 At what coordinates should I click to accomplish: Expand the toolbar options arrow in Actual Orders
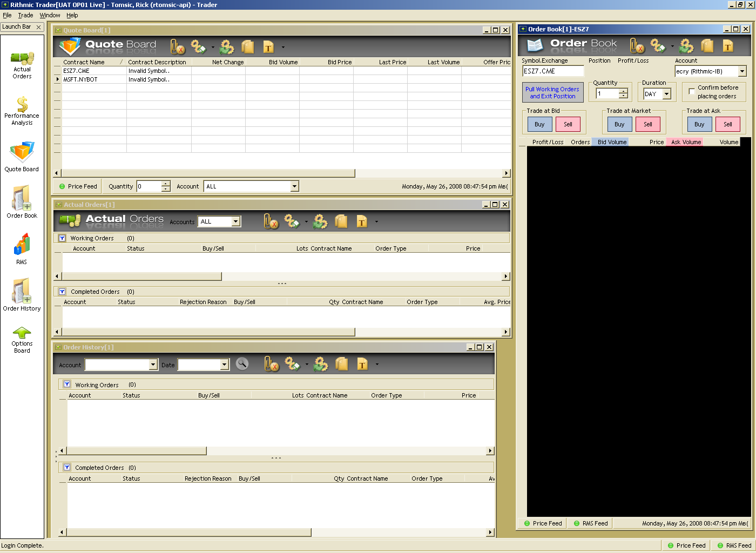(x=376, y=221)
